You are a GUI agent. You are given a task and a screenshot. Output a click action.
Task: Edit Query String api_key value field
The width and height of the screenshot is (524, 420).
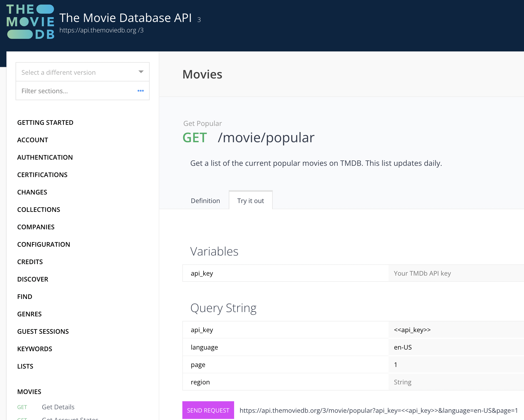click(456, 330)
